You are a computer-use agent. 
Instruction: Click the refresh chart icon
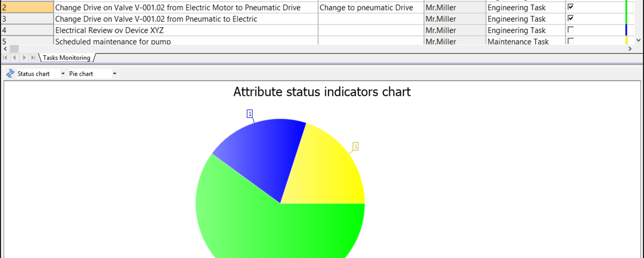(10, 74)
